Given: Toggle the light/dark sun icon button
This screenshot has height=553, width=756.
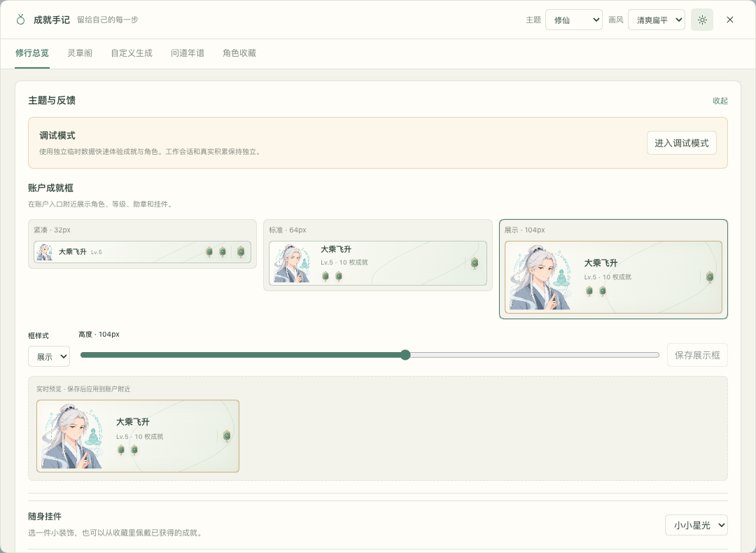Looking at the screenshot, I should 702,20.
